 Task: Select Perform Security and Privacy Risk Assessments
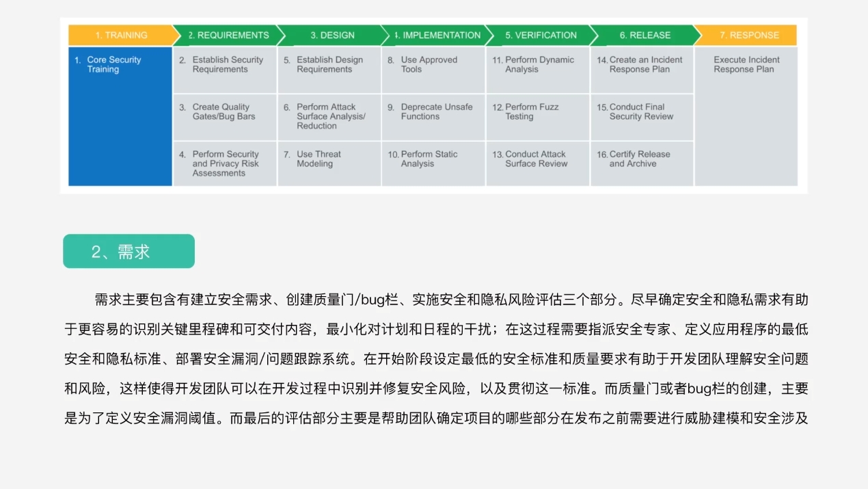pos(225,163)
